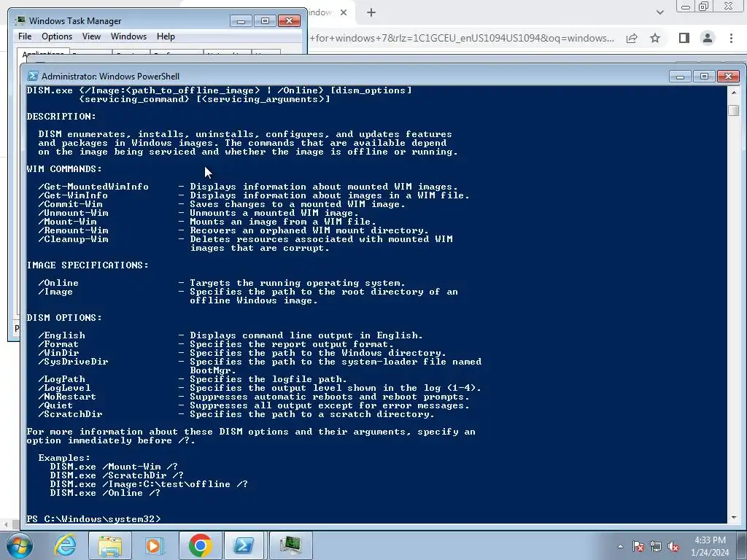The width and height of the screenshot is (747, 560).
Task: Click example 'DISM.exe /Image:C:\test\offline /?'
Action: point(149,484)
